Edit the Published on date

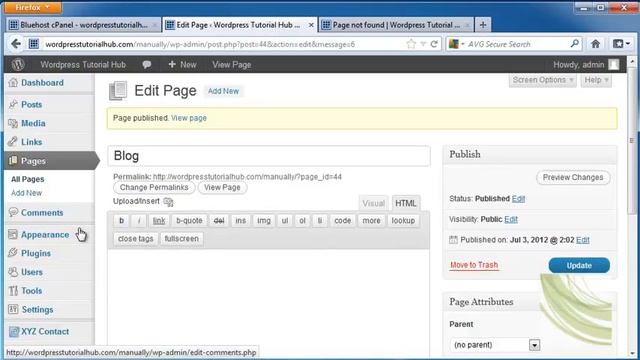(x=583, y=240)
